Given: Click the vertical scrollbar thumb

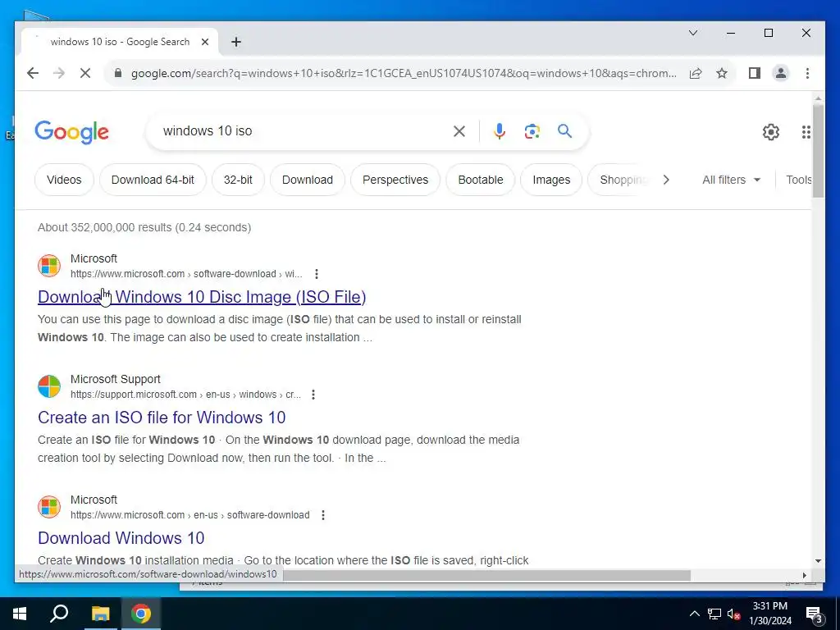Looking at the screenshot, I should coord(818,152).
